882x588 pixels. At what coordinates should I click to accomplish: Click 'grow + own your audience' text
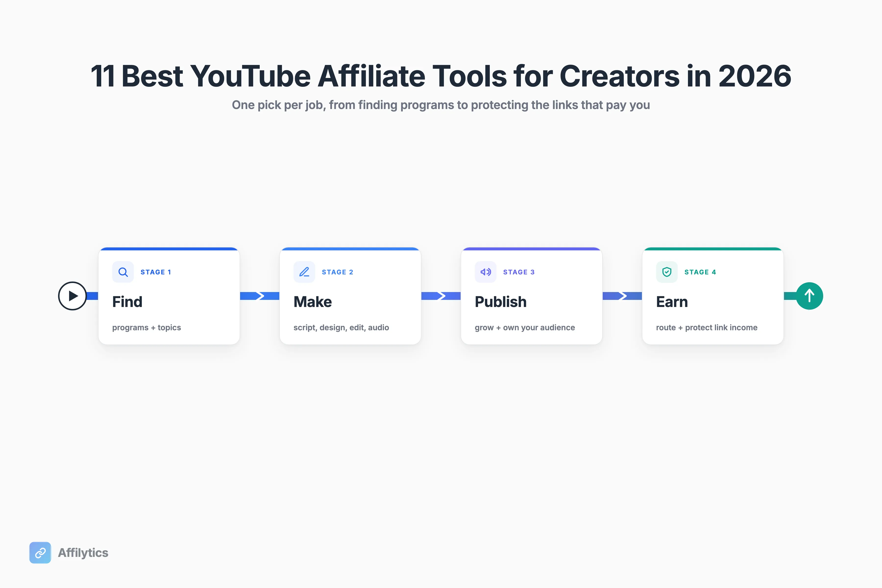click(x=525, y=327)
